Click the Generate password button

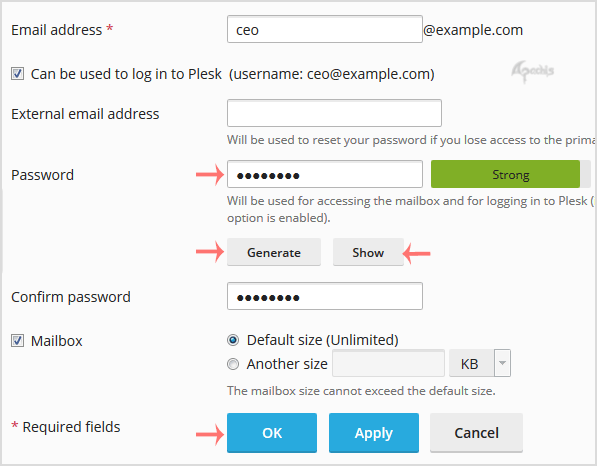274,252
